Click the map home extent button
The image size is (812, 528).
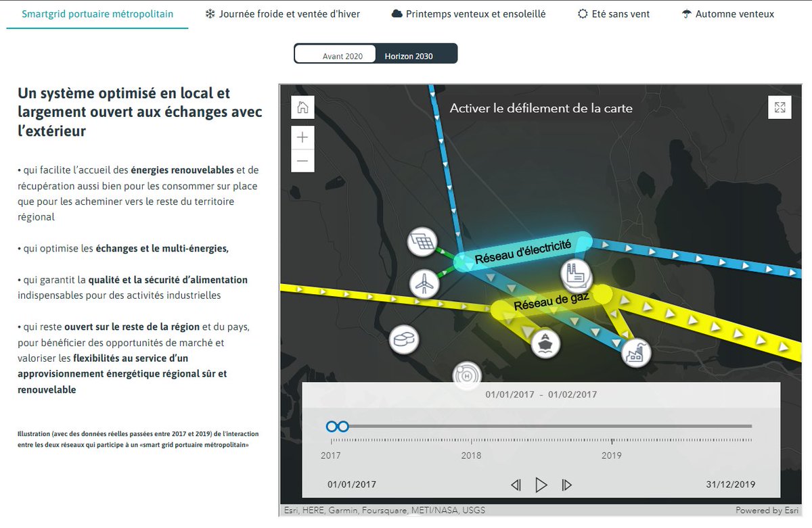(302, 107)
